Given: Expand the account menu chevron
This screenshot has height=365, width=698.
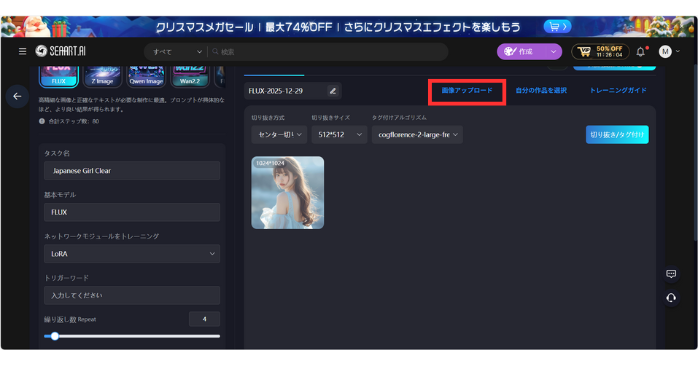Looking at the screenshot, I should coord(678,52).
